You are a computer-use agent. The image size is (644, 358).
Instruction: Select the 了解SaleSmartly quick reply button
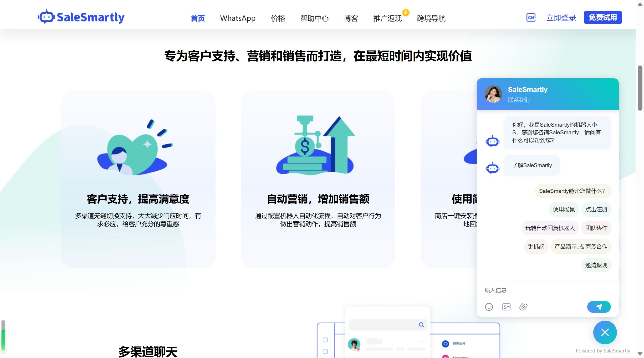point(532,165)
